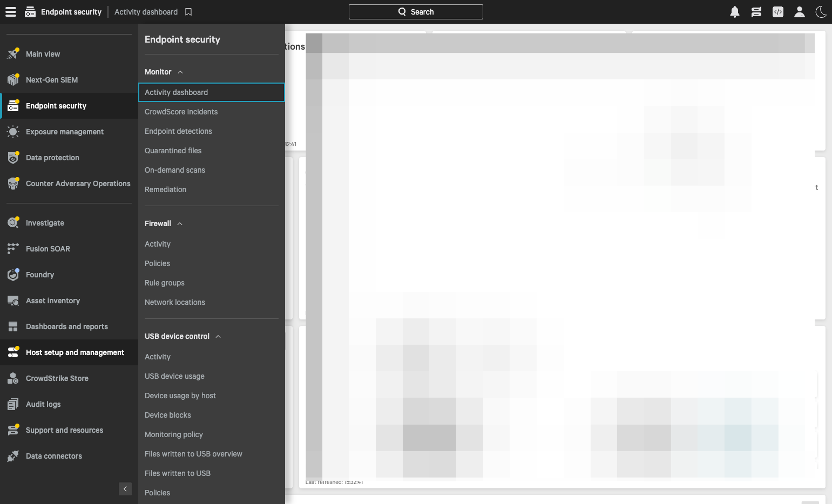Click the Fusion SOAR icon
Viewport: 832px width, 504px height.
[x=13, y=249]
